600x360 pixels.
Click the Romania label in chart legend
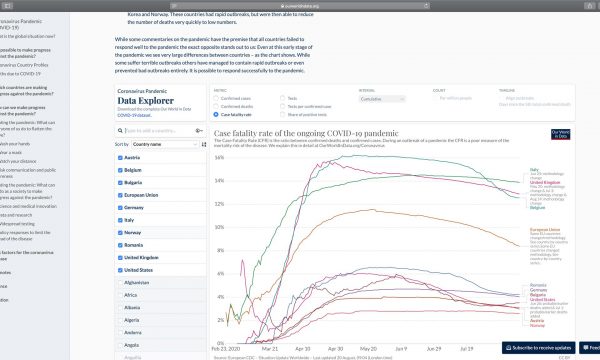pos(538,285)
